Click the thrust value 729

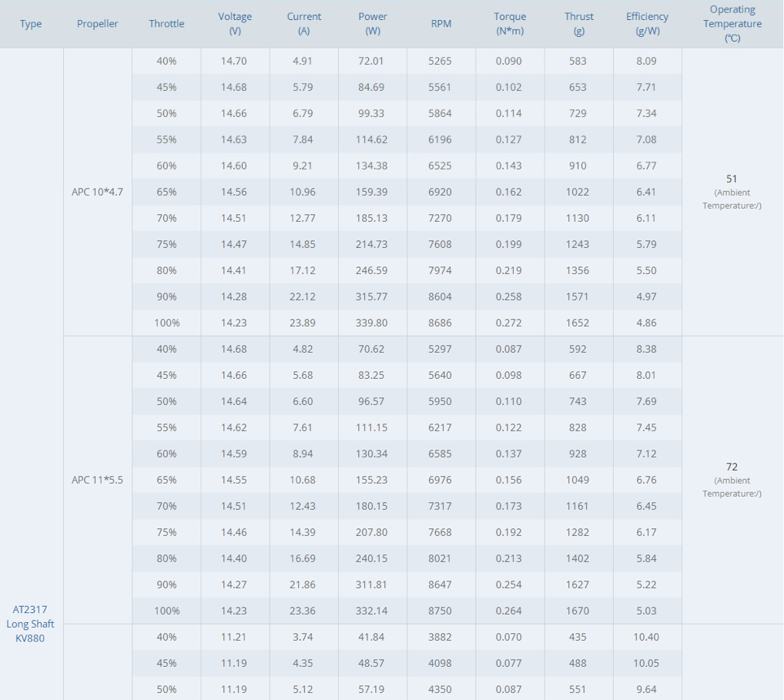[x=578, y=113]
